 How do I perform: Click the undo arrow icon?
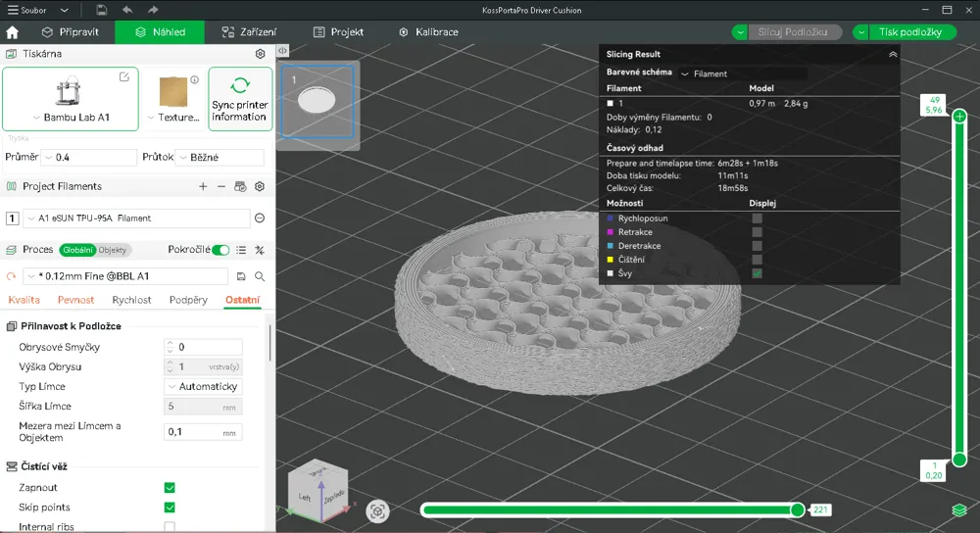tap(127, 10)
